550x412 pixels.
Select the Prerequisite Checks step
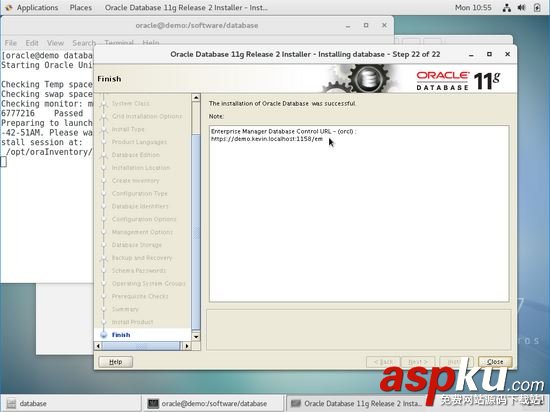(x=140, y=296)
